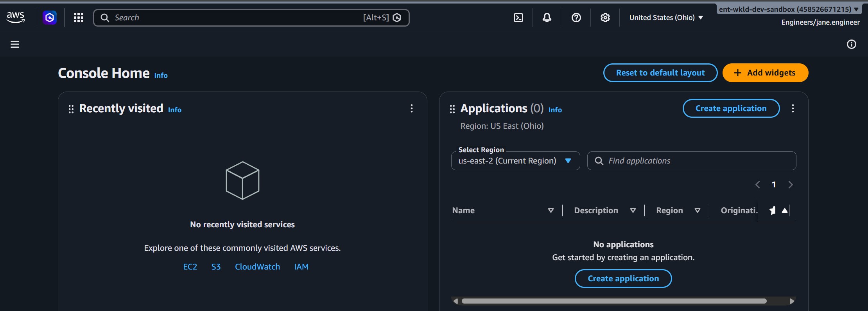Click Info link next to Recently visited

(175, 110)
